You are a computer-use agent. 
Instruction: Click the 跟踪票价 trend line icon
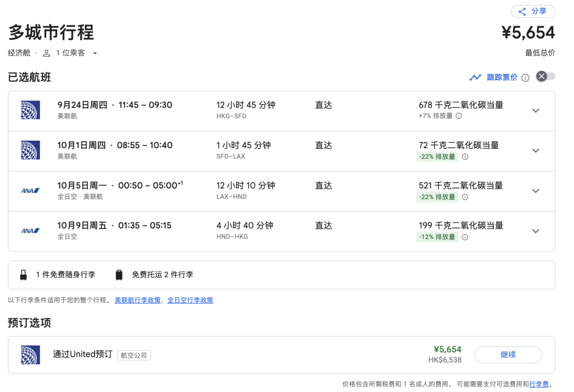coord(475,77)
